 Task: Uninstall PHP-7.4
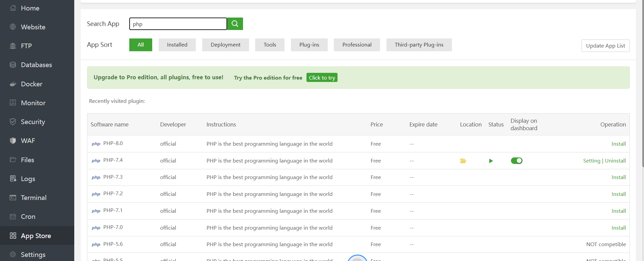click(615, 161)
